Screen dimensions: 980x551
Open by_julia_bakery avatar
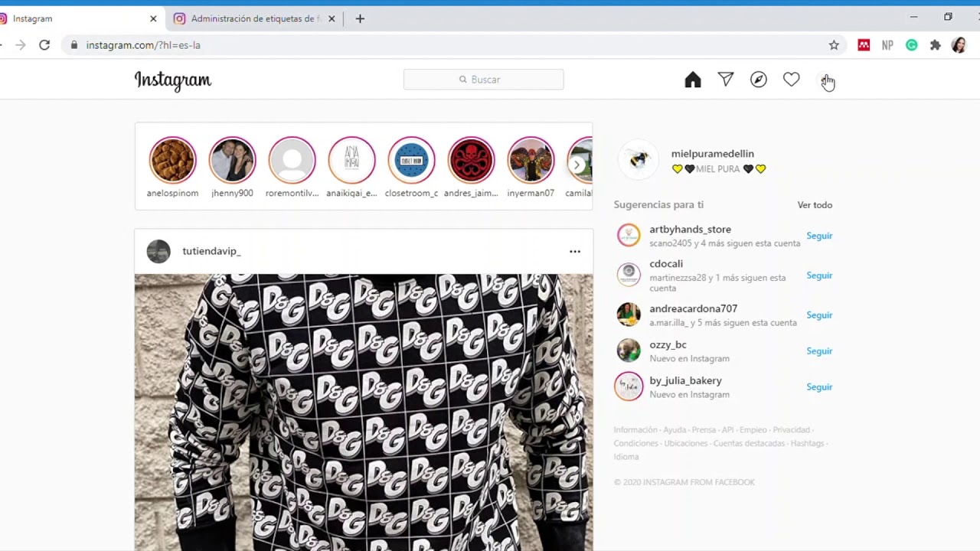629,386
